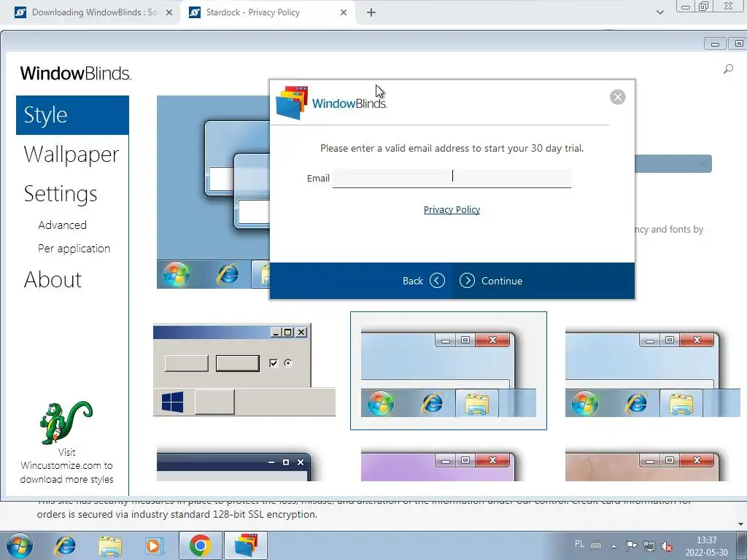Open Windows Media Player from taskbar
Screen dimensions: 747x560
(155, 545)
